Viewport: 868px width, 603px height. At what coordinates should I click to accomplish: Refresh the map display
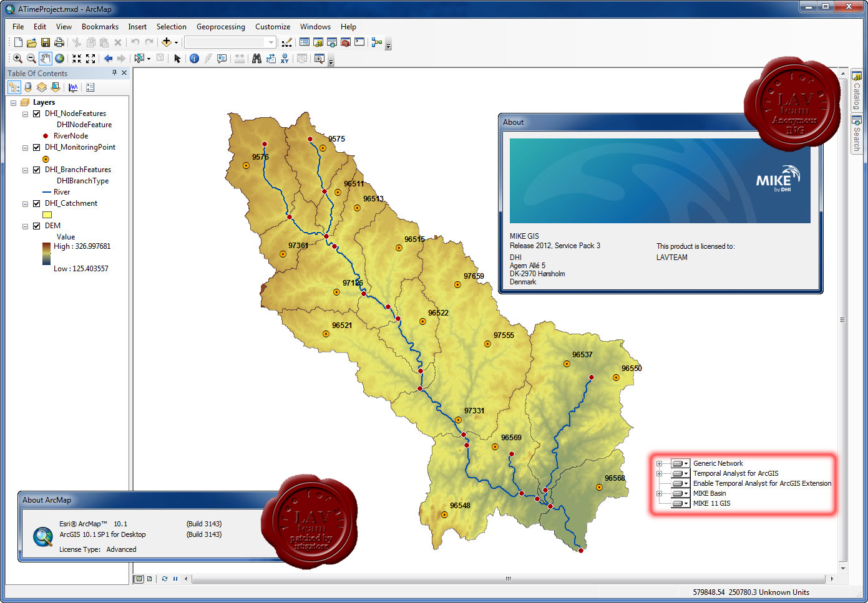(x=165, y=579)
